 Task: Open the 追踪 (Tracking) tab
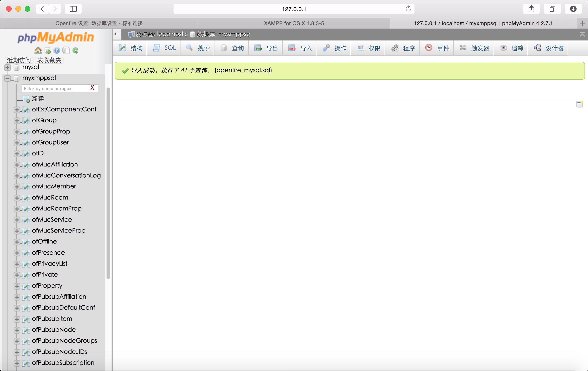pyautogui.click(x=511, y=48)
